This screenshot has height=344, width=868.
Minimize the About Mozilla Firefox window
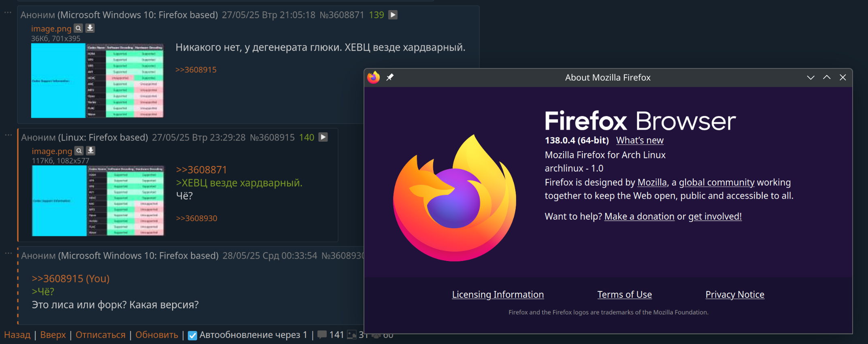click(x=811, y=77)
